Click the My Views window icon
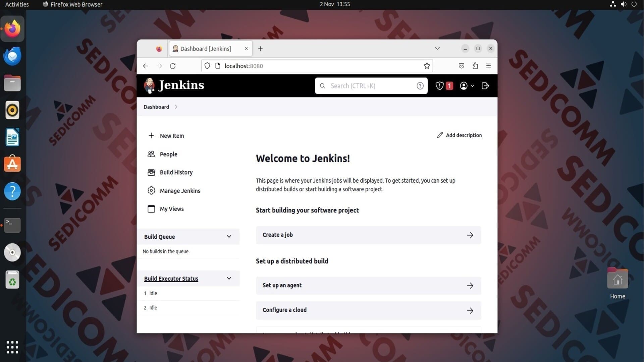Screen dimensions: 644x362 click(151, 209)
